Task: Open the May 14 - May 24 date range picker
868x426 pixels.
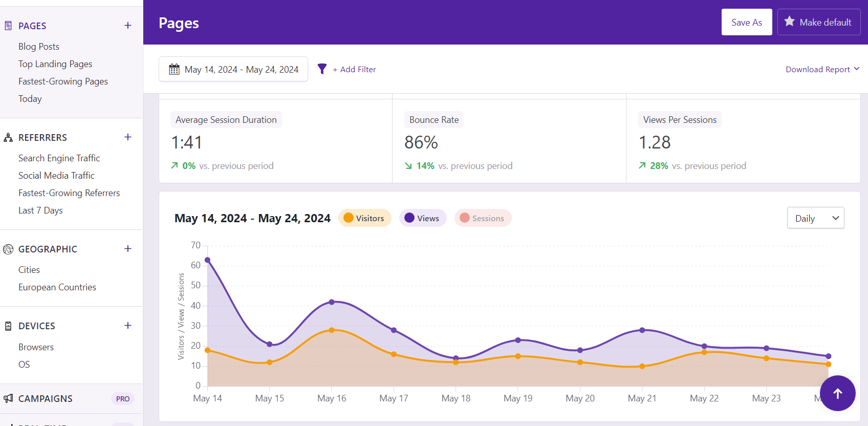Action: 233,69
